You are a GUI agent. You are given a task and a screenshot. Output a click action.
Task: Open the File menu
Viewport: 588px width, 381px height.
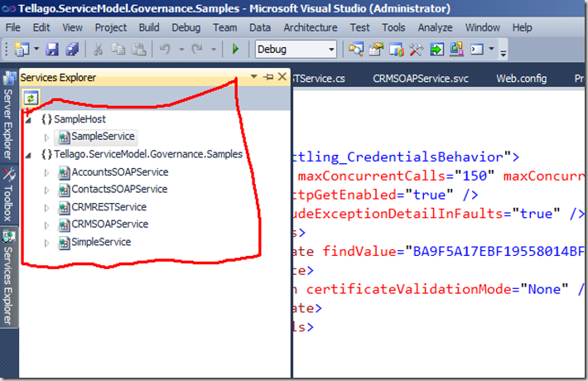pyautogui.click(x=13, y=28)
